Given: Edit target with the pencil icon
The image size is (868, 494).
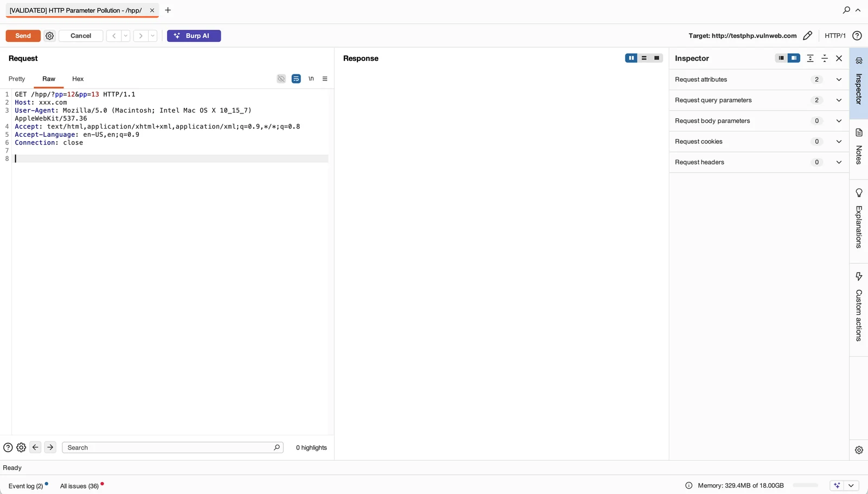Looking at the screenshot, I should click(807, 36).
